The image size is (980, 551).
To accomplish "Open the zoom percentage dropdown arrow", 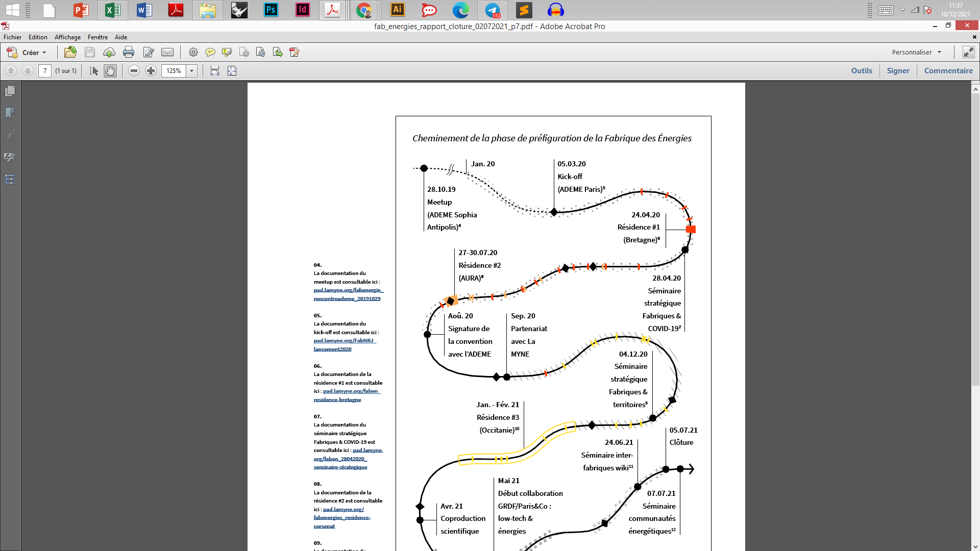I will 192,71.
